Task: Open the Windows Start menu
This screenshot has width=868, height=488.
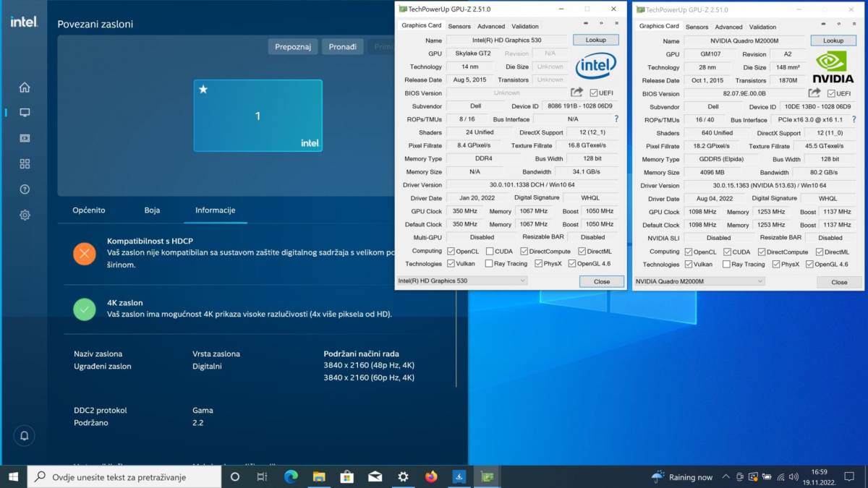Action: pyautogui.click(x=13, y=476)
